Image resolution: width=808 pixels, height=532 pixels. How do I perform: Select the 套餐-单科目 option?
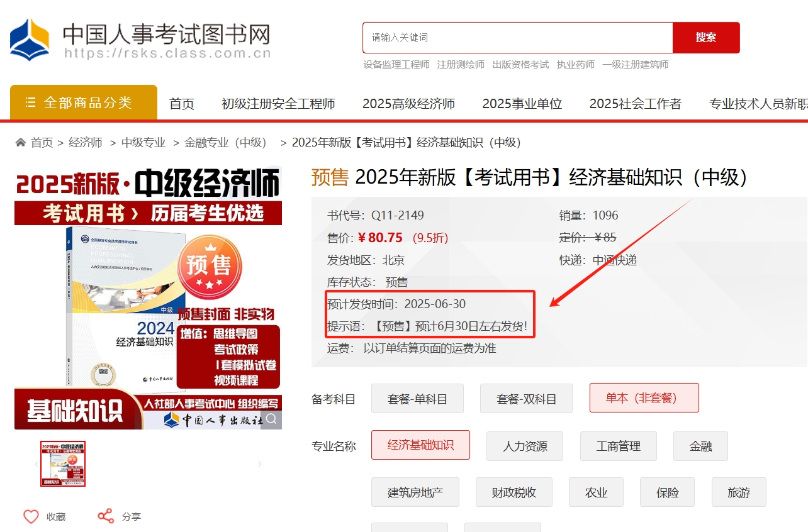coord(417,398)
